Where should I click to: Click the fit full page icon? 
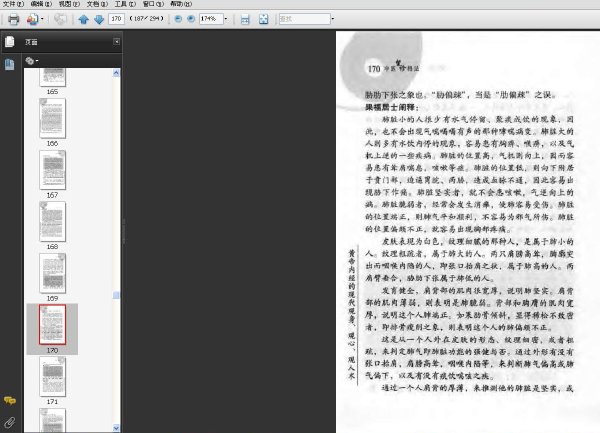coord(264,19)
